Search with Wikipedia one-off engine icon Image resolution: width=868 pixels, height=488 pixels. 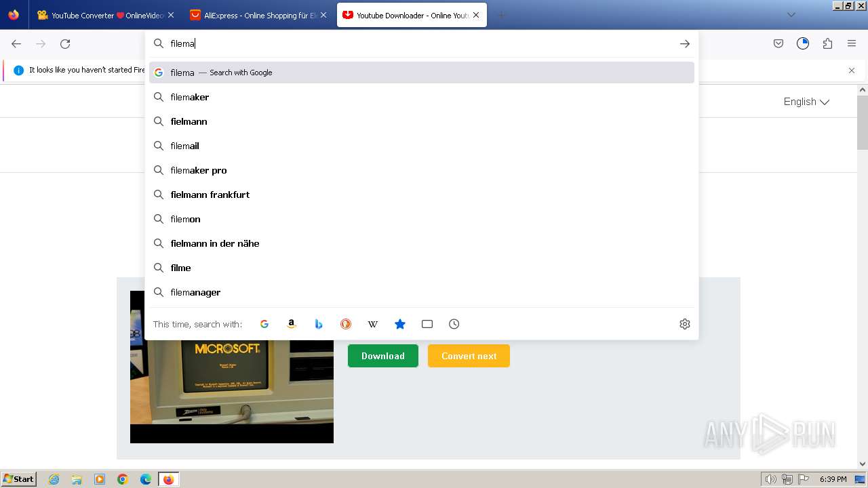[x=373, y=324]
